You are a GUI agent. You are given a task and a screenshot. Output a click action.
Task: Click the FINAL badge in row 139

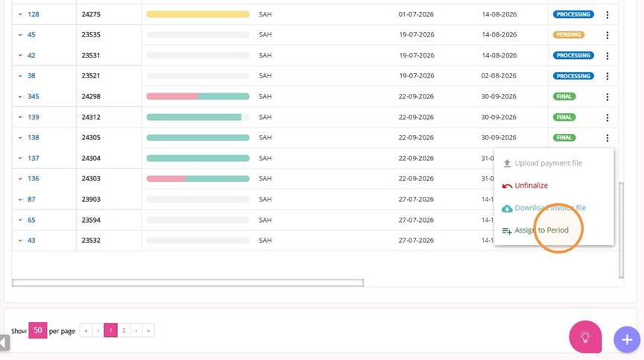(x=564, y=118)
